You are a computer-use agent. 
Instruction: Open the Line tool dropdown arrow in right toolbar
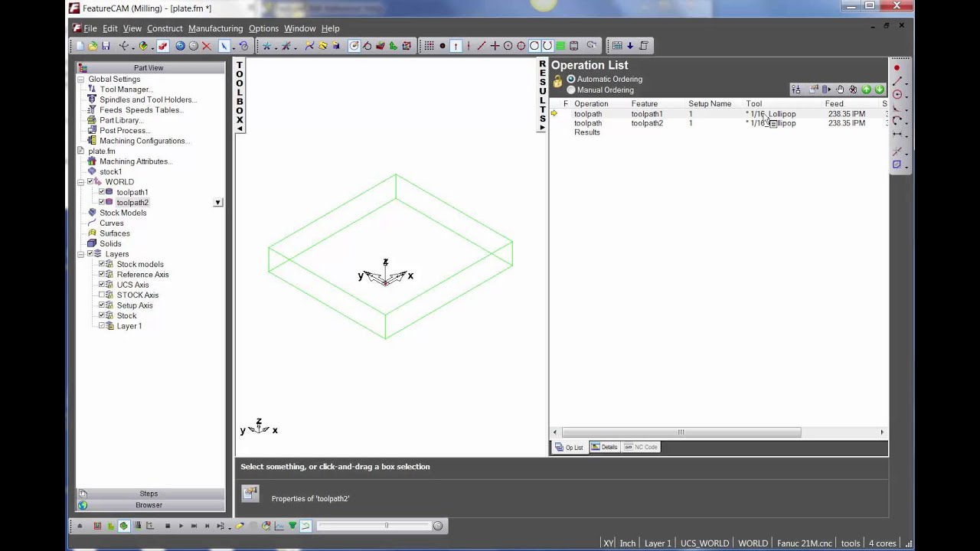pyautogui.click(x=906, y=84)
